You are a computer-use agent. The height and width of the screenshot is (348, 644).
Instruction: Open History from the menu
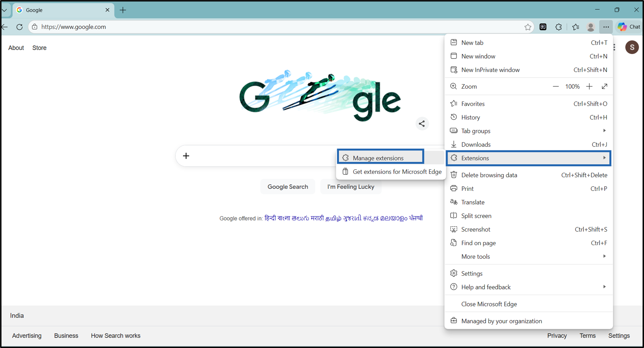528,117
